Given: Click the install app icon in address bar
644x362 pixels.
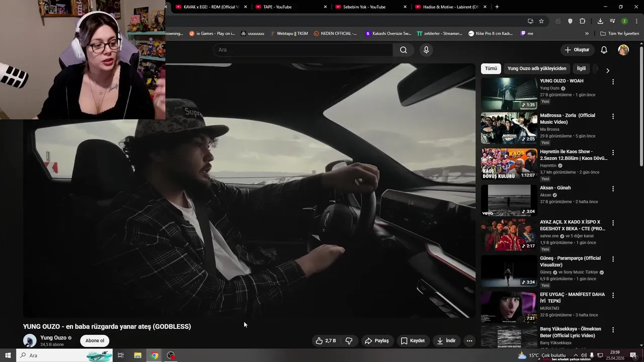Looking at the screenshot, I should pyautogui.click(x=530, y=21).
